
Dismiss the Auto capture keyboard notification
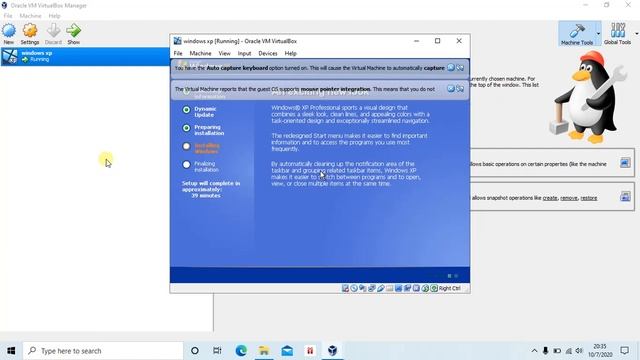pos(451,68)
